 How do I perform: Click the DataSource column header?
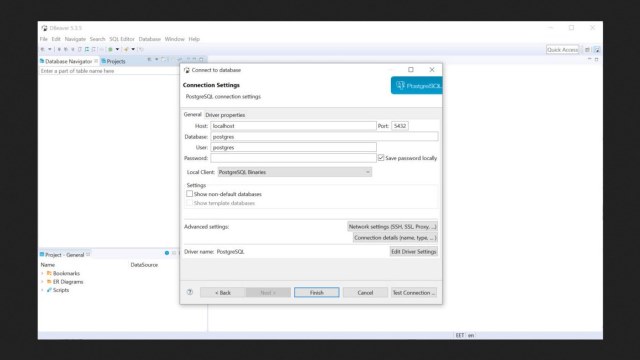coord(144,265)
